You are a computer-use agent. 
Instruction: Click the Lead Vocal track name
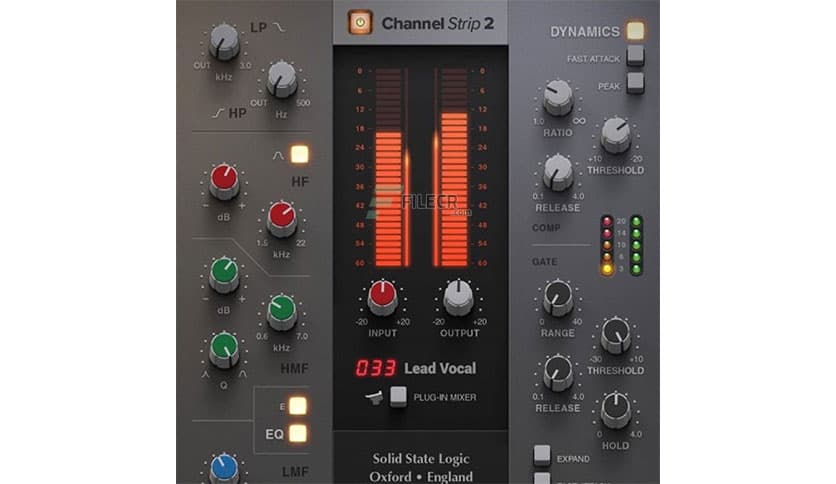(x=440, y=368)
